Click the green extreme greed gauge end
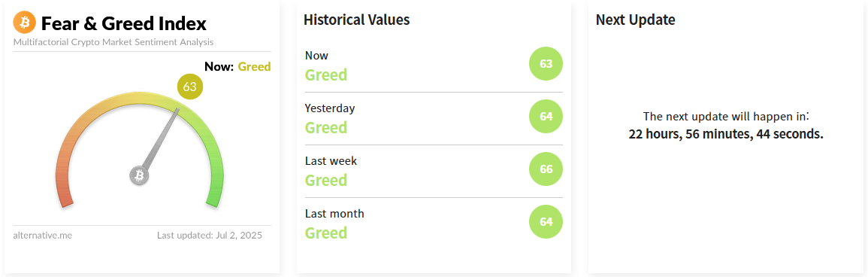 tap(214, 195)
